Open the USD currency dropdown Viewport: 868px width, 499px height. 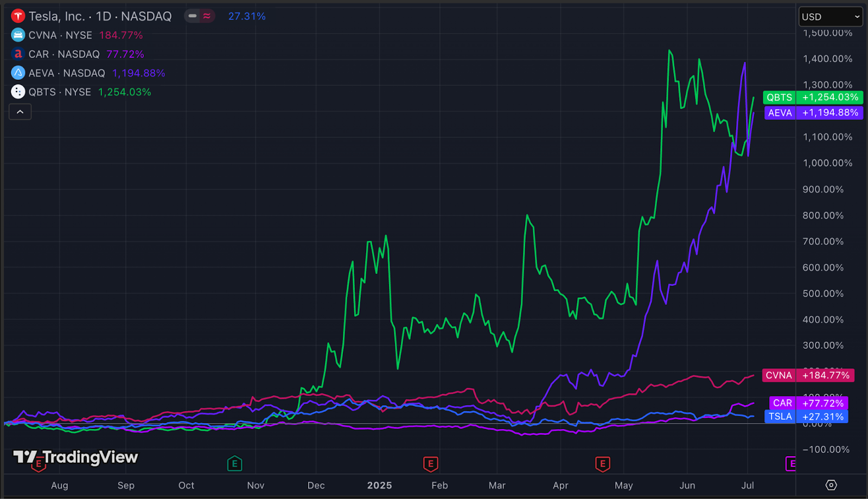pos(830,16)
